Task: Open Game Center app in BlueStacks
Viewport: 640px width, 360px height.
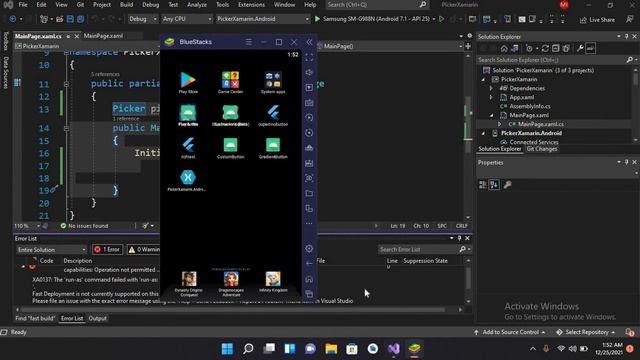Action: pyautogui.click(x=230, y=82)
